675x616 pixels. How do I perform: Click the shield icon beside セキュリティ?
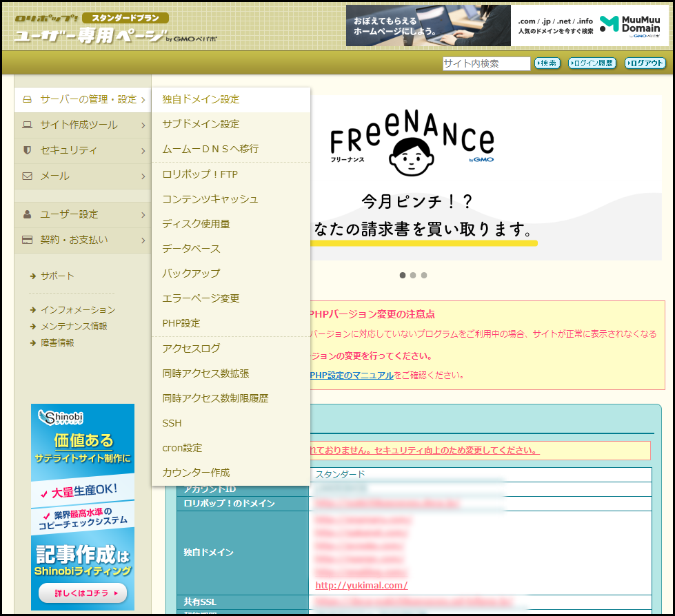pos(28,150)
